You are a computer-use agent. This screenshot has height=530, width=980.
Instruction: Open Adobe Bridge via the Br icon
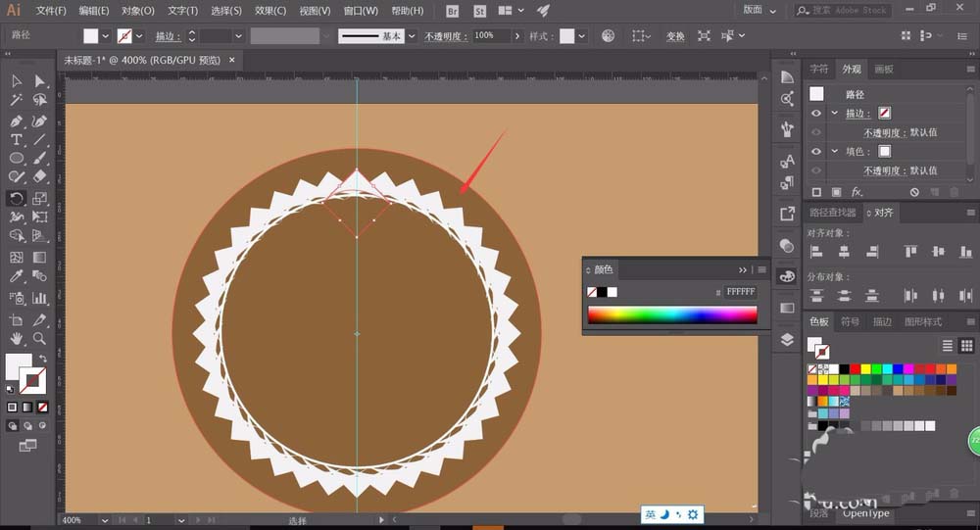point(452,11)
